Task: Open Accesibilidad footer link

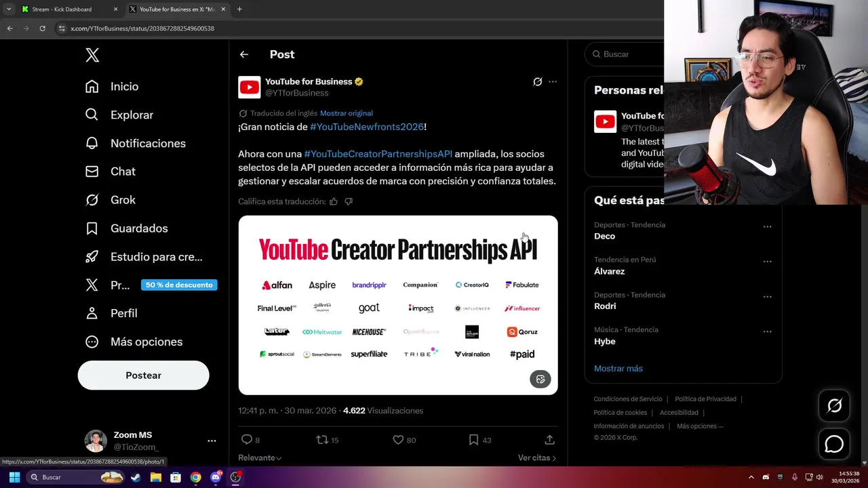Action: (679, 413)
